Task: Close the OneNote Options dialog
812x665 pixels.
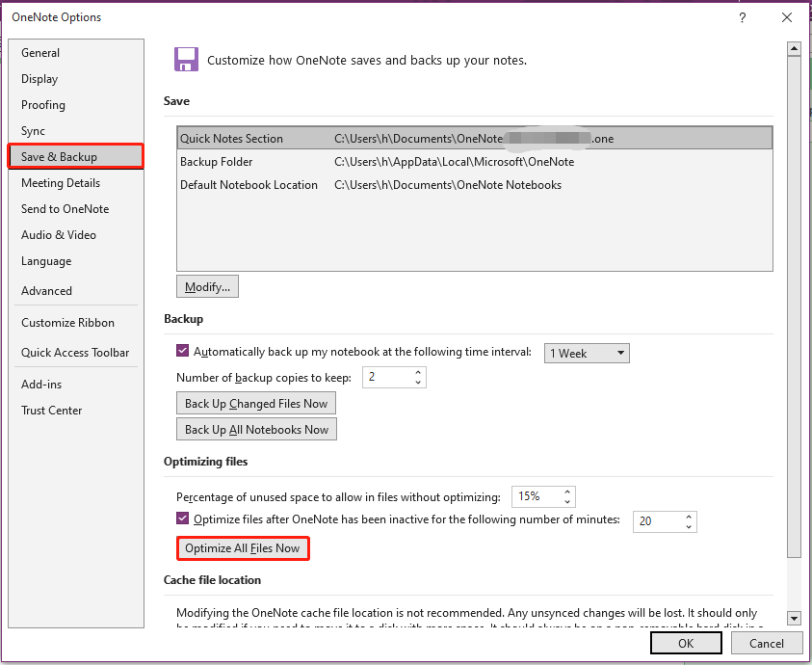Action: [x=787, y=17]
